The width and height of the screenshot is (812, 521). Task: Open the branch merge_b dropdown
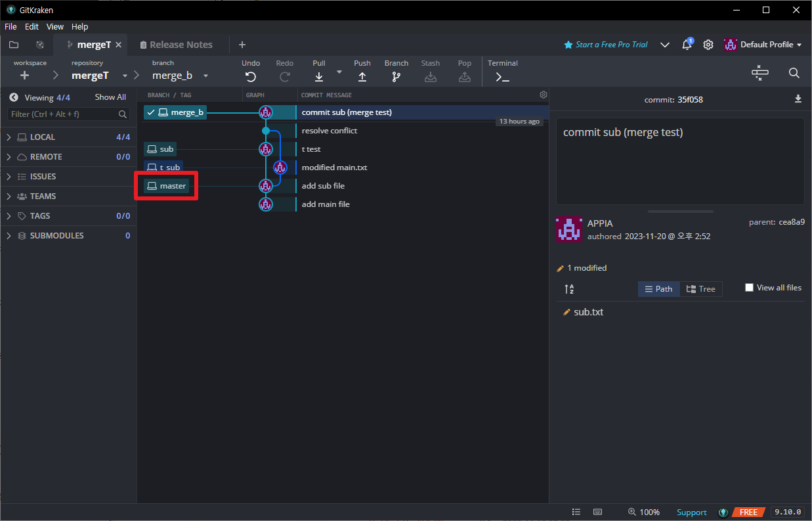pyautogui.click(x=205, y=76)
